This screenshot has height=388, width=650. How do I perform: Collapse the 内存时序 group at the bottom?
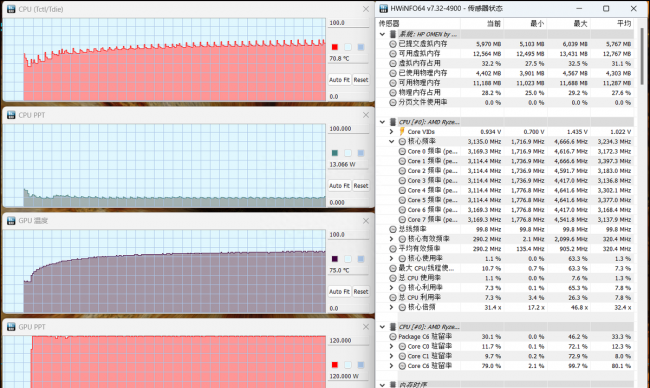(382, 385)
